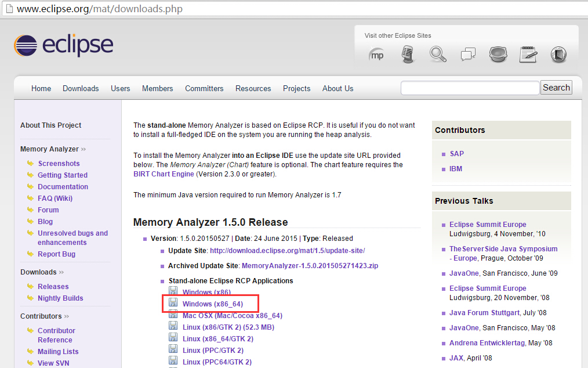Open the Getting Started link
Screen dimensions: 588x368
tap(63, 175)
